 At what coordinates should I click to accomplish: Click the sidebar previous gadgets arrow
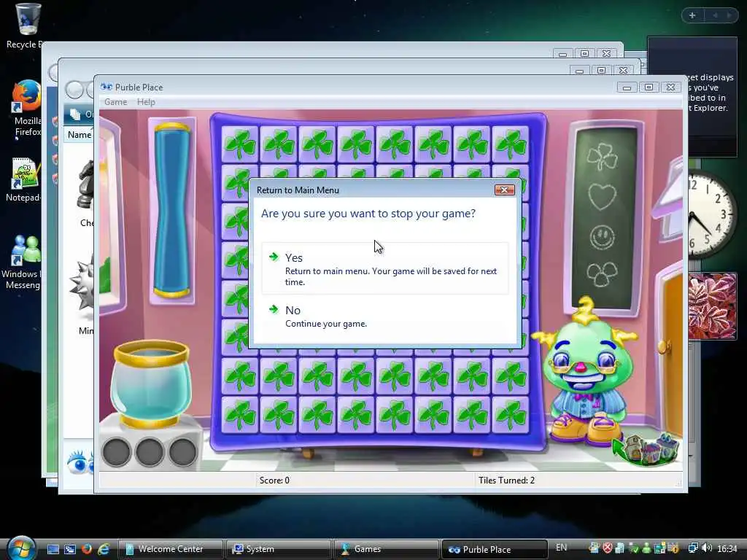pos(715,15)
